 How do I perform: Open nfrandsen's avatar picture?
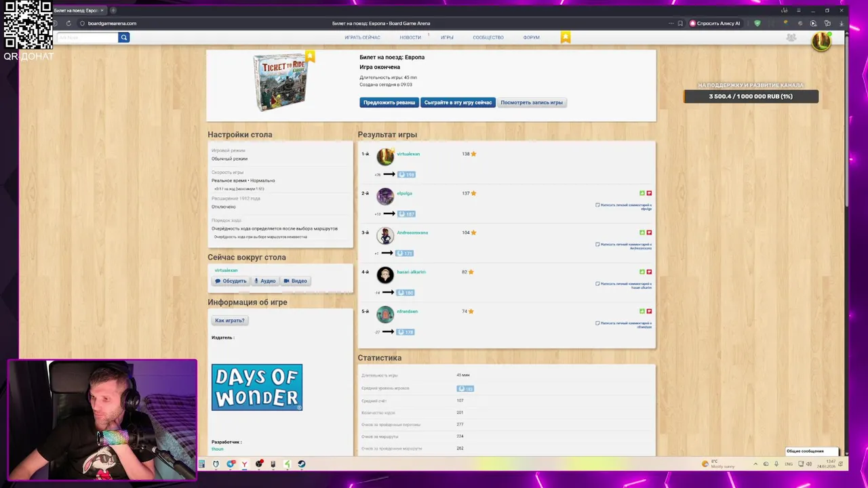(x=385, y=314)
